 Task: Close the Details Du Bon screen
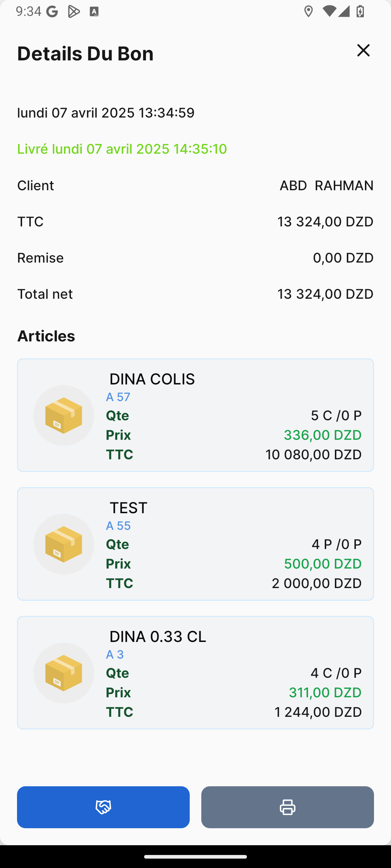[x=363, y=51]
